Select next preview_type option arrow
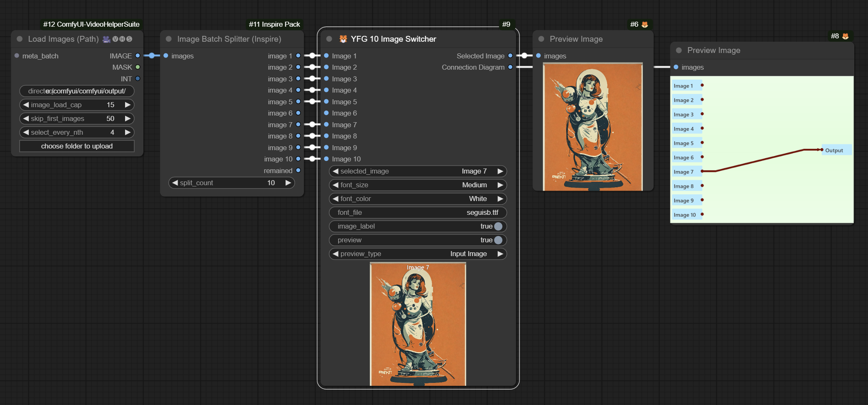 click(x=500, y=254)
